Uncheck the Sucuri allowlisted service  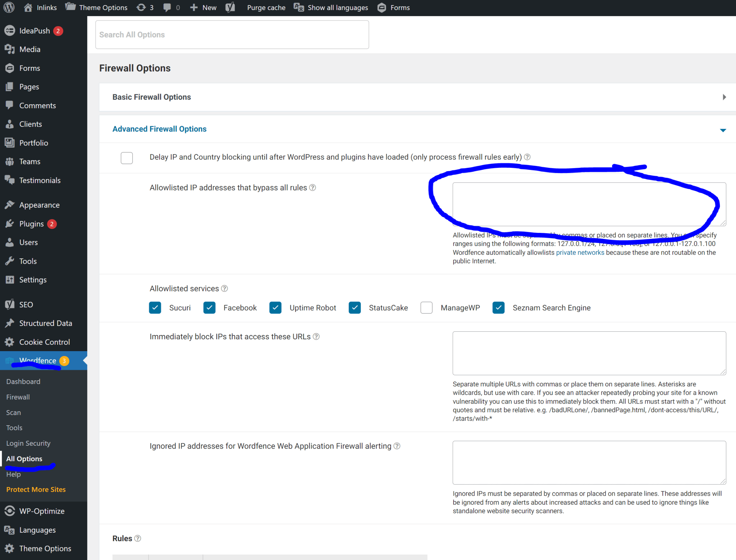pos(155,308)
